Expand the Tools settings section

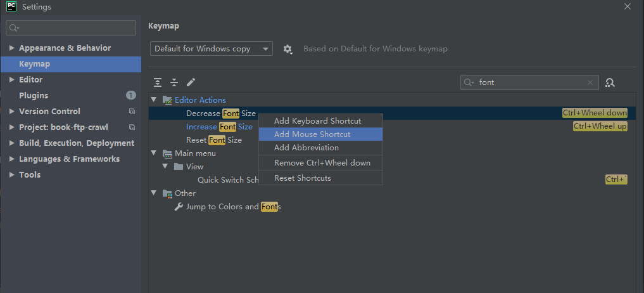(11, 175)
